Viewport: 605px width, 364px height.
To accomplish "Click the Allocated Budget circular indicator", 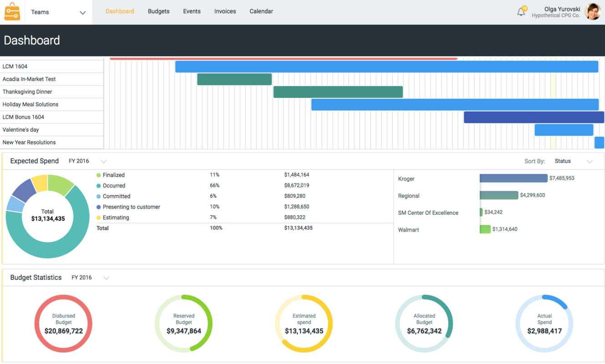I will click(x=424, y=324).
